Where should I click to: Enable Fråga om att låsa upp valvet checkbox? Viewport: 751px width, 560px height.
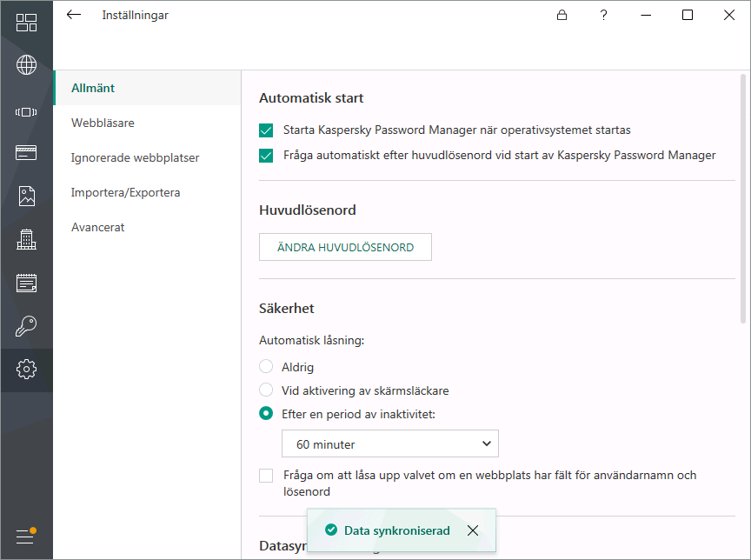pyautogui.click(x=266, y=476)
